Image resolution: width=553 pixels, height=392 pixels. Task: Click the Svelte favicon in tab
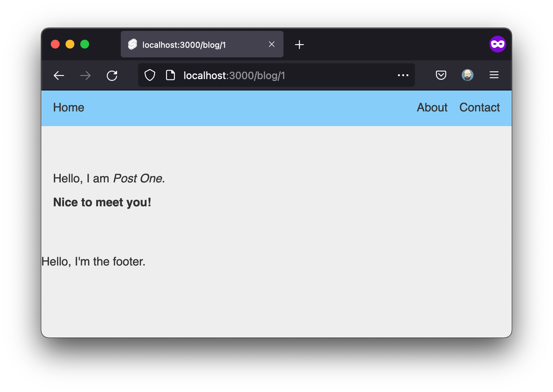point(133,44)
